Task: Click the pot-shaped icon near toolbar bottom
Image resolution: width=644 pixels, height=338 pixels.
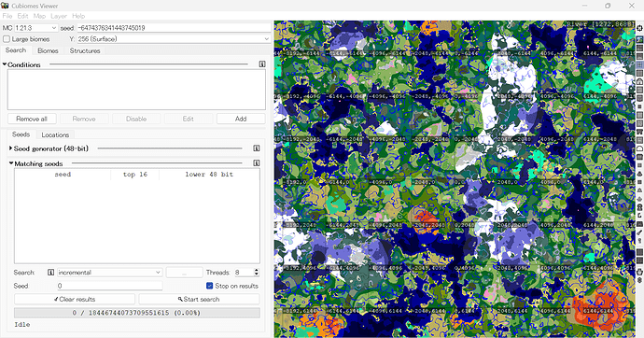Action: tap(639, 272)
